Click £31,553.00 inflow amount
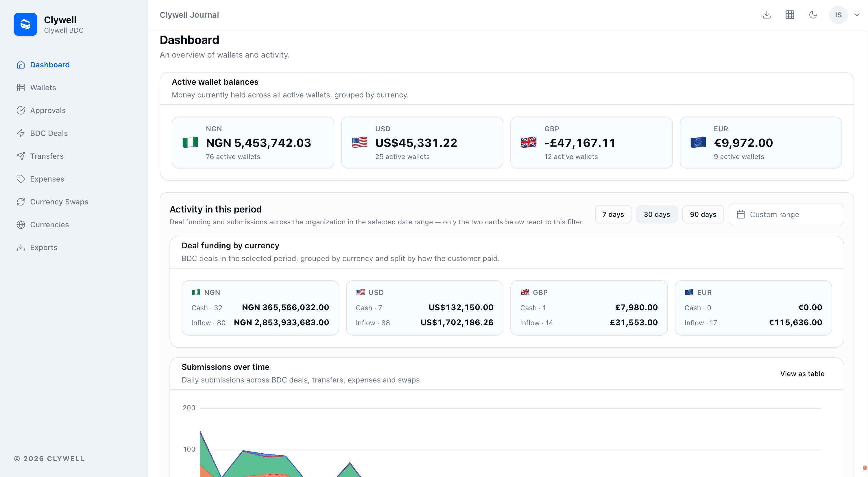The image size is (868, 477). click(634, 322)
